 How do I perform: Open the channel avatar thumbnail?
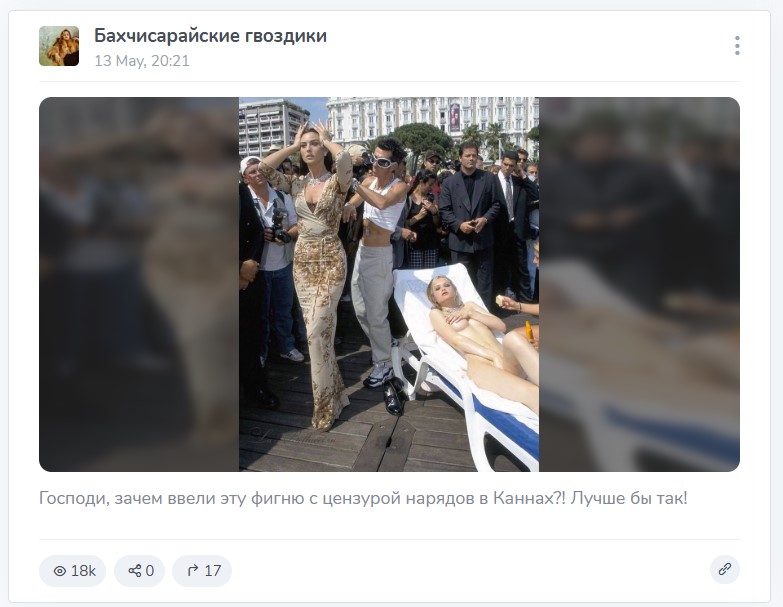click(59, 46)
